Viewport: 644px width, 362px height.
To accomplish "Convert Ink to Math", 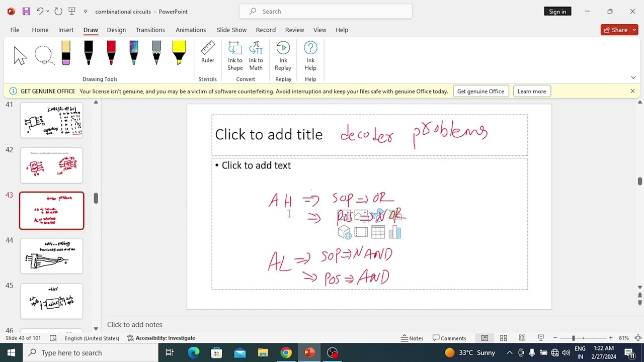I will tap(256, 56).
